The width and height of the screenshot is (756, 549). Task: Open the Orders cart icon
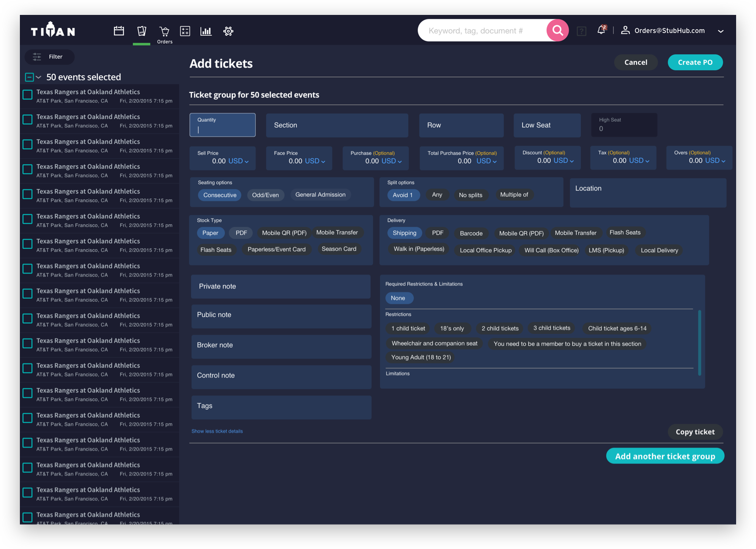pyautogui.click(x=165, y=31)
